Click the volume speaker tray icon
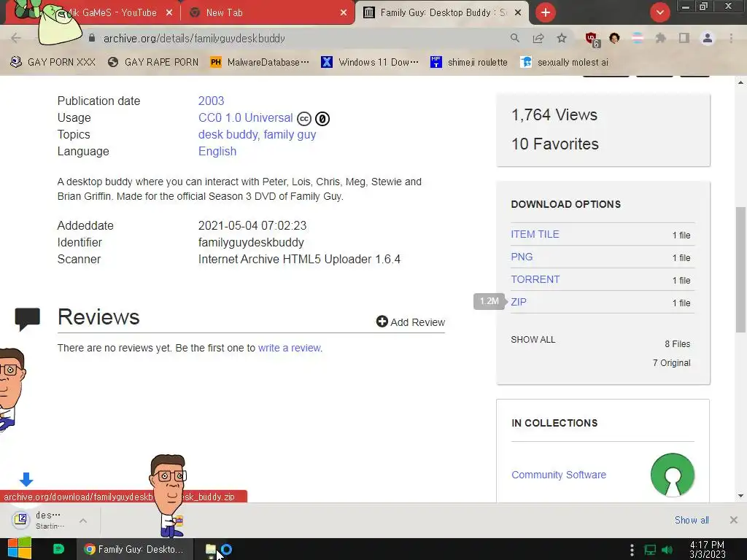 pyautogui.click(x=667, y=550)
